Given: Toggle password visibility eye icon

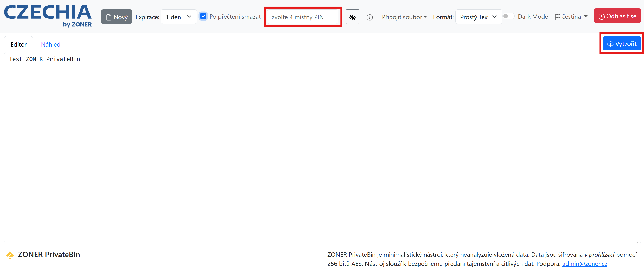Looking at the screenshot, I should [x=352, y=17].
